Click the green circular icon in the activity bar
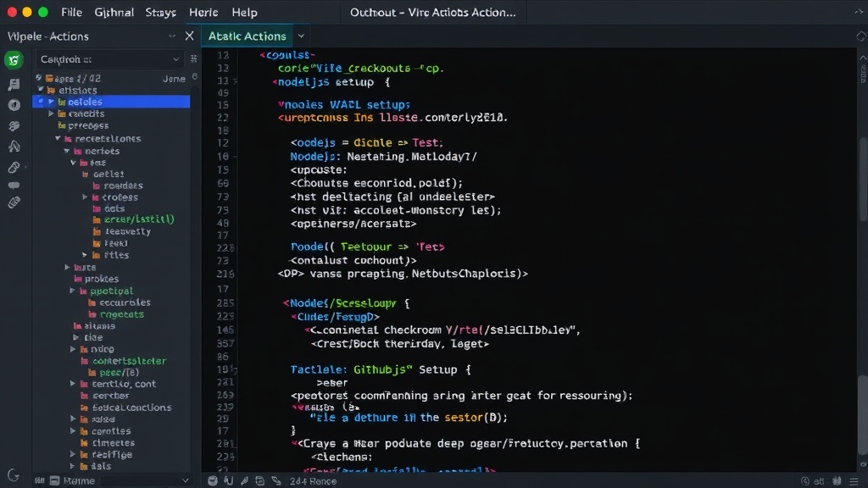 point(14,60)
